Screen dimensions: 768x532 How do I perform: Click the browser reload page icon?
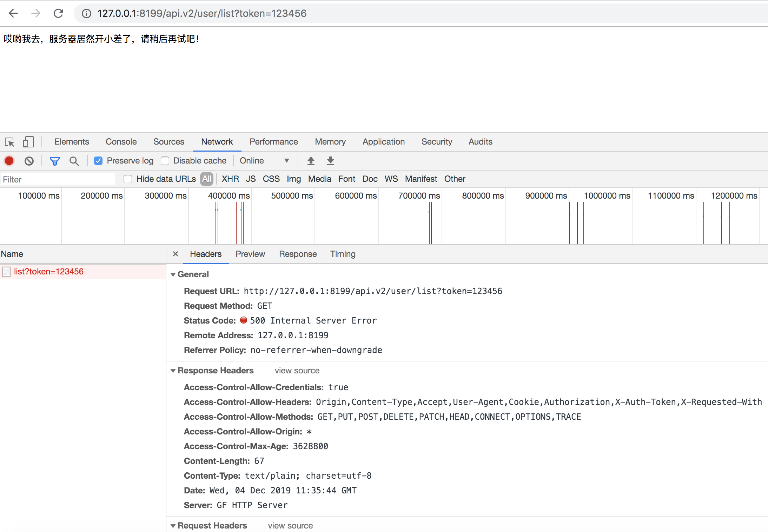pos(58,13)
